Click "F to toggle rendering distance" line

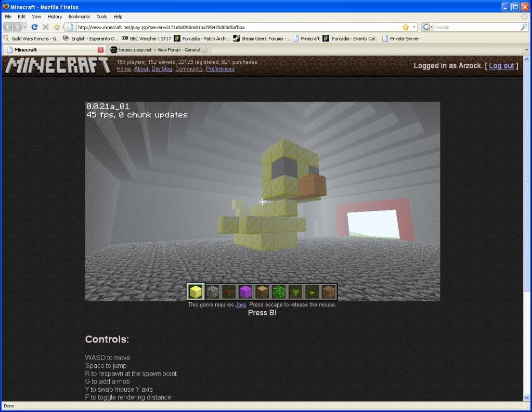pyautogui.click(x=128, y=397)
